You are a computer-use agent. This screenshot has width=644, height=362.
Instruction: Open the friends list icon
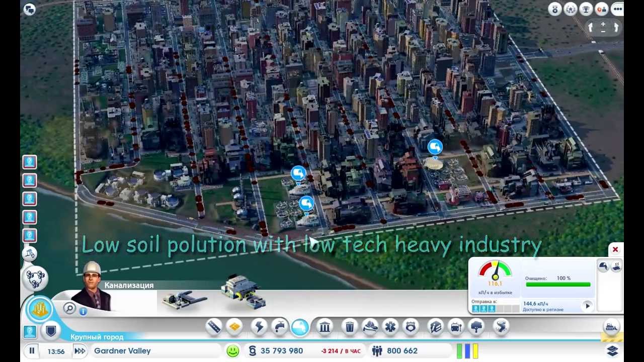coord(602,9)
